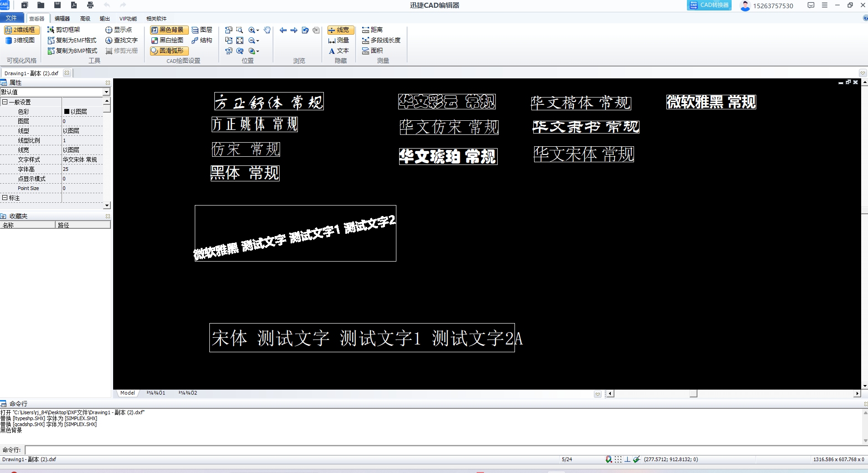The image size is (868, 473).
Task: Toggle the 黑色背景 setting
Action: click(169, 30)
